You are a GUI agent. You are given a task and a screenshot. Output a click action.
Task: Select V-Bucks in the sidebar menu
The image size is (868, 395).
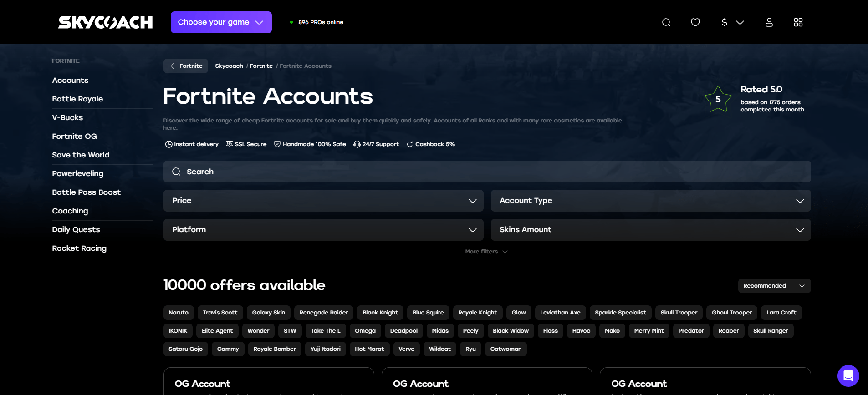click(x=67, y=117)
